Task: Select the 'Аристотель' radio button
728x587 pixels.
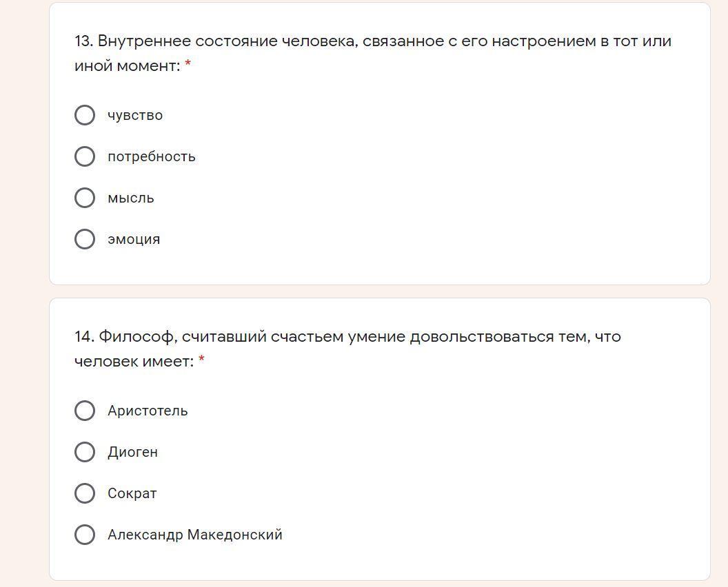Action: pyautogui.click(x=85, y=411)
